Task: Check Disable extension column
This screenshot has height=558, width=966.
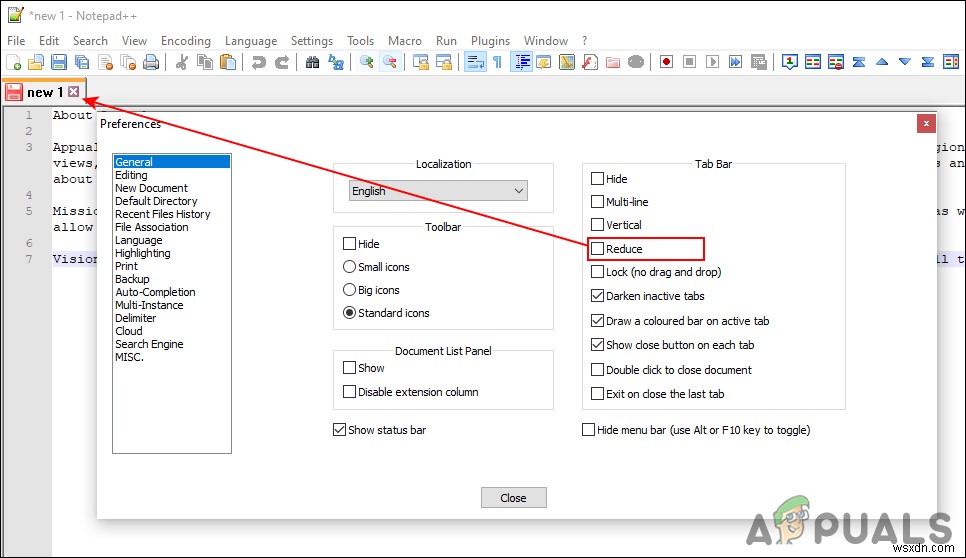Action: 349,392
